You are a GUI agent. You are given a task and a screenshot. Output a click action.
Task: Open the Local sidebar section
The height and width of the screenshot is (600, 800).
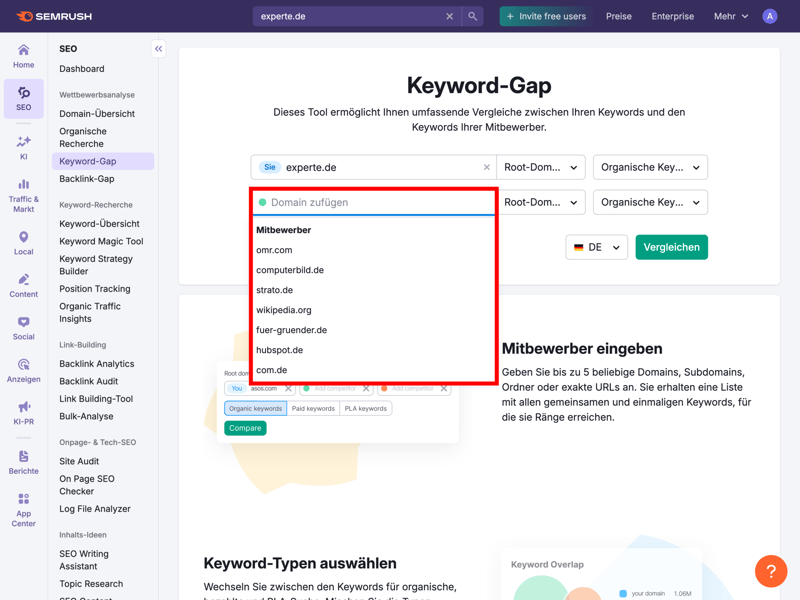pyautogui.click(x=23, y=243)
